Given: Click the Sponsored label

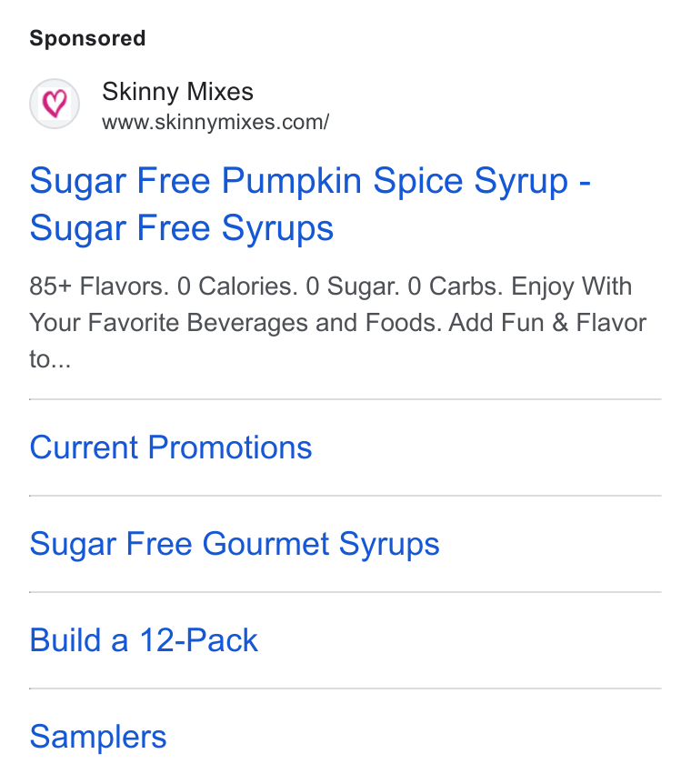Looking at the screenshot, I should pyautogui.click(x=87, y=38).
